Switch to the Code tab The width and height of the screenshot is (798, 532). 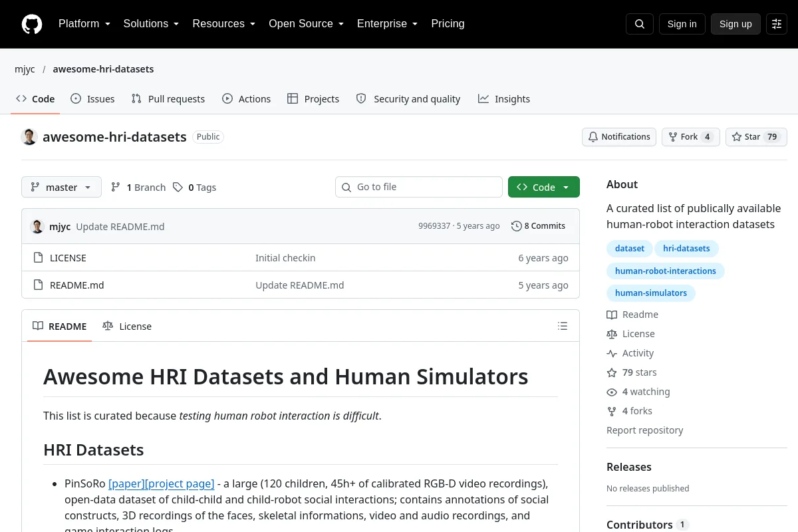pyautogui.click(x=35, y=98)
